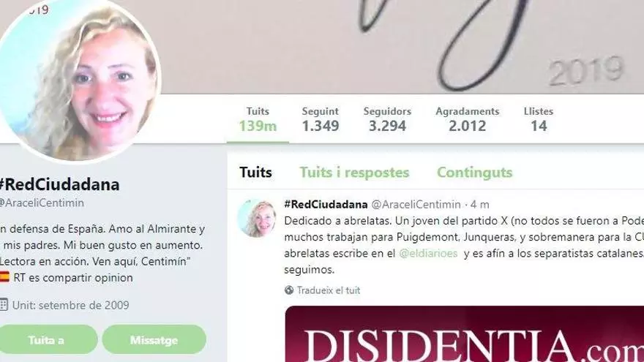Switch to Tuits i respostes tab
The height and width of the screenshot is (362, 644).
pos(354,173)
